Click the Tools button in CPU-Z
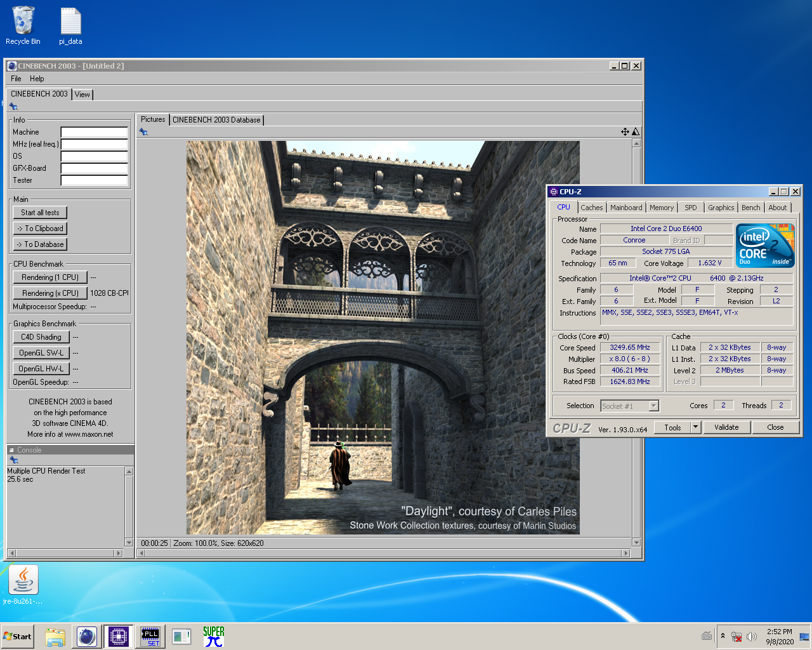The height and width of the screenshot is (650, 812). tap(672, 427)
